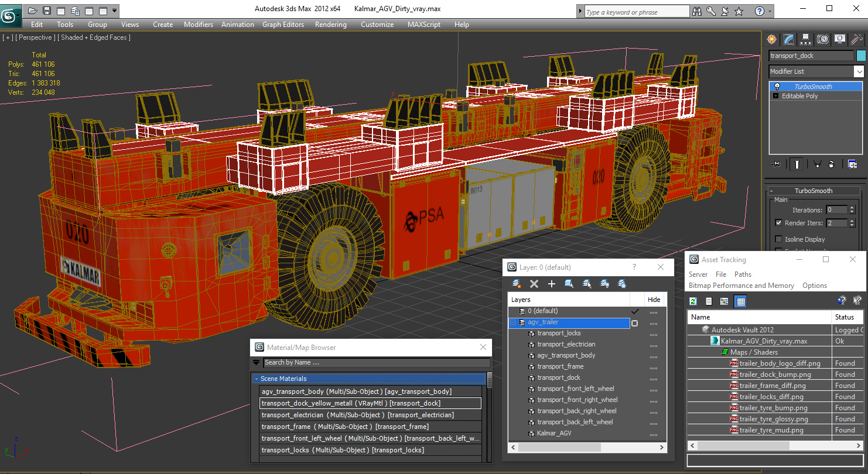Click the favorites star icon in title bar
The width and height of the screenshot is (868, 474).
click(739, 11)
